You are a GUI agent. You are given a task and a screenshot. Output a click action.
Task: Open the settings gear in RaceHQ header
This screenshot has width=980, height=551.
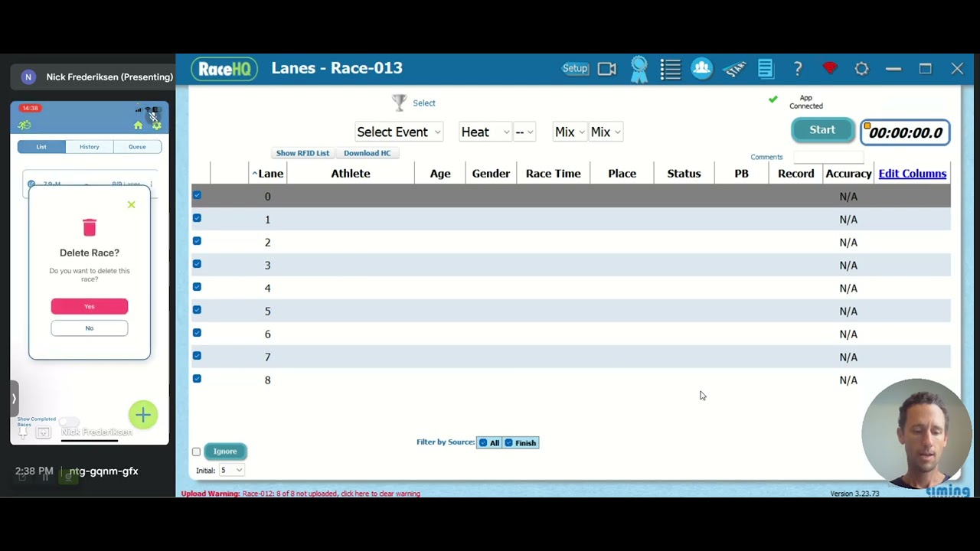click(x=862, y=69)
